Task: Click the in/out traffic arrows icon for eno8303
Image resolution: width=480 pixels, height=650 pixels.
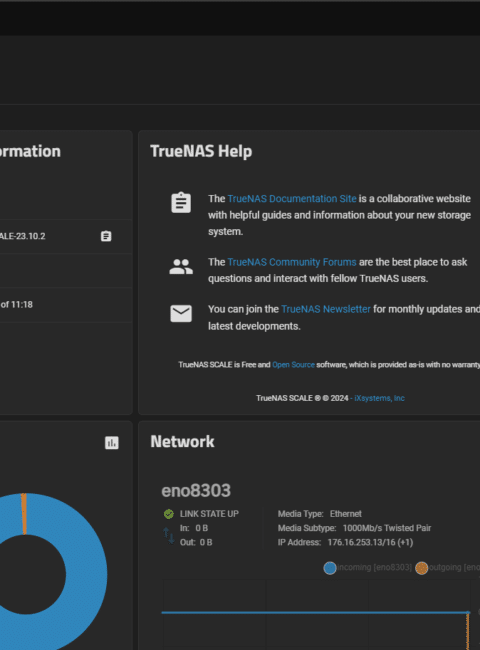Action: click(169, 535)
